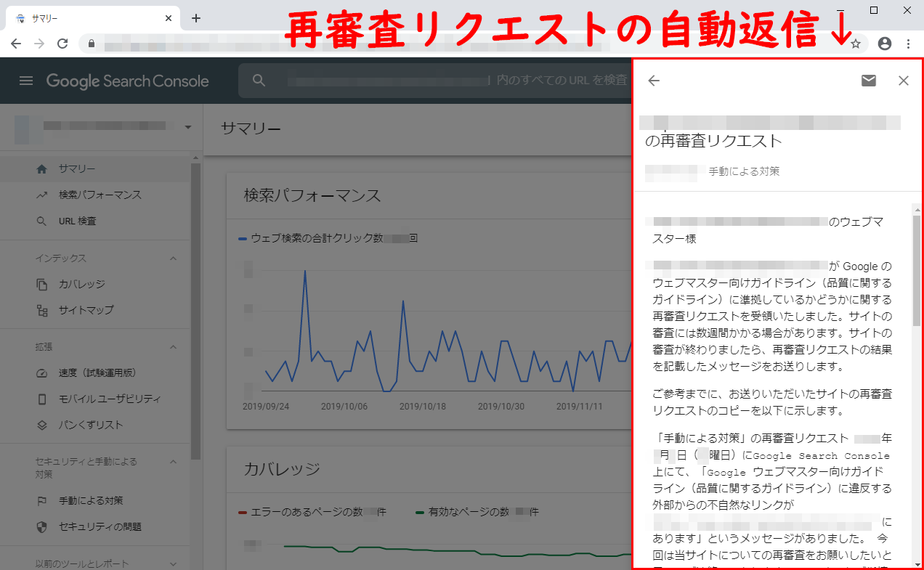Click the message panel scroll down arrow

917,564
